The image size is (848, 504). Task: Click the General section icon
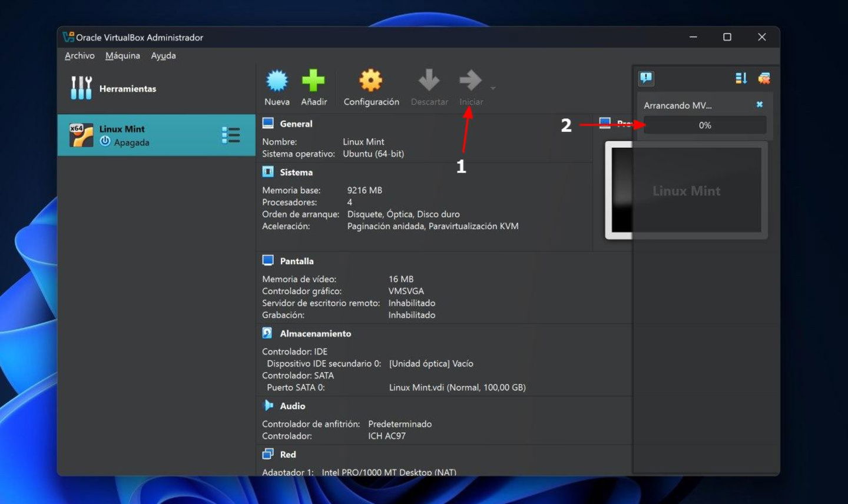coord(268,123)
